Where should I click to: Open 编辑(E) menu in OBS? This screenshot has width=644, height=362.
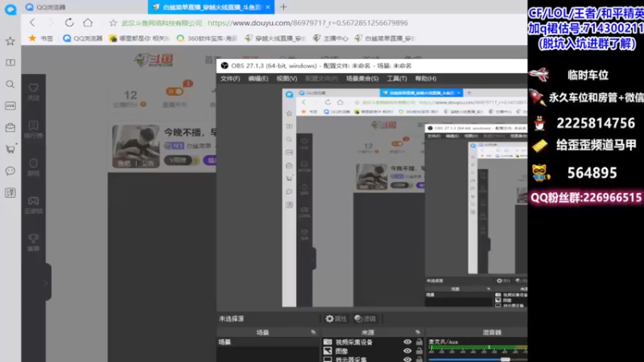(x=258, y=78)
